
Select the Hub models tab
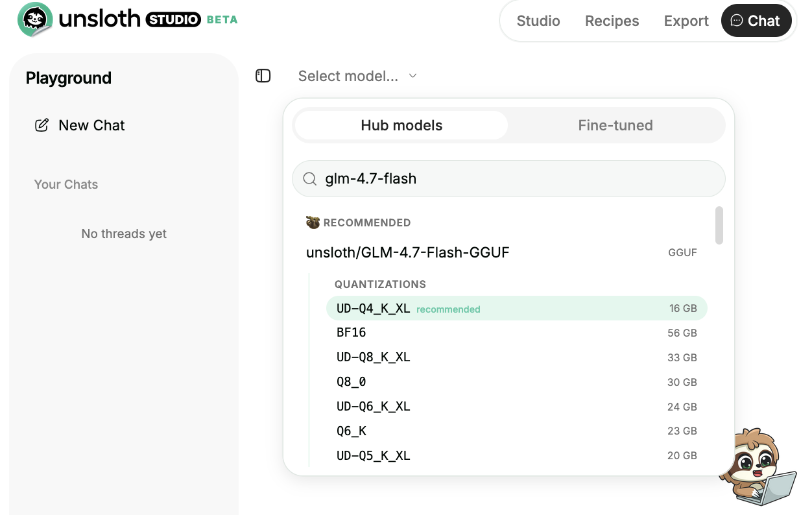tap(401, 125)
